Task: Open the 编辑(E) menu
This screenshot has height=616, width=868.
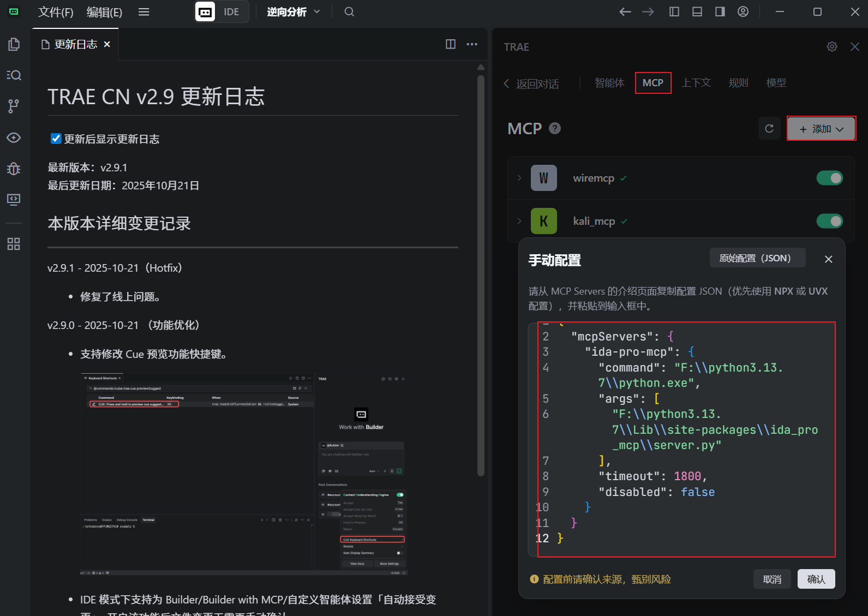Action: tap(104, 12)
